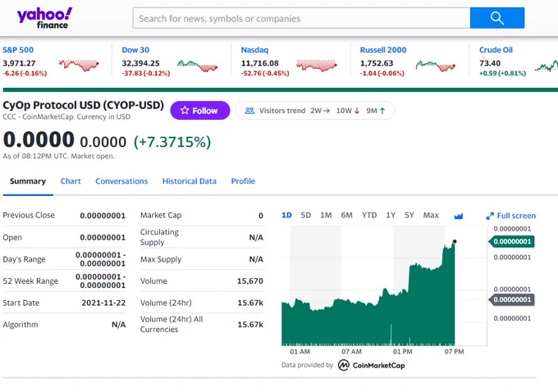Click the CoinMarketCap logo
The width and height of the screenshot is (558, 392).
pyautogui.click(x=372, y=365)
